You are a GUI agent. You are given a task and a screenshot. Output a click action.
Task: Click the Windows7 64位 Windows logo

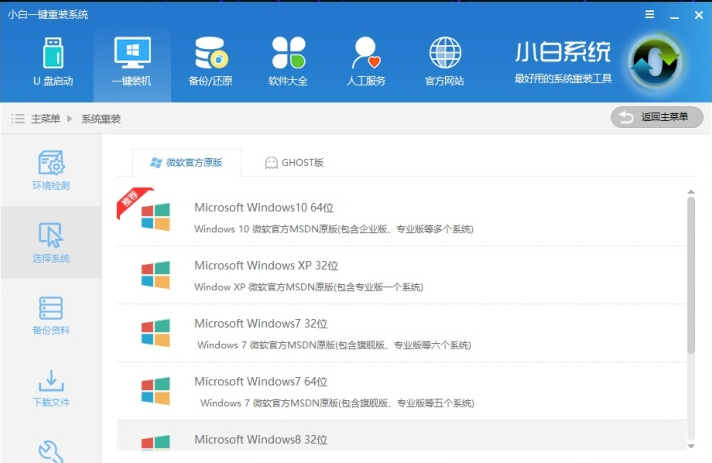155,391
